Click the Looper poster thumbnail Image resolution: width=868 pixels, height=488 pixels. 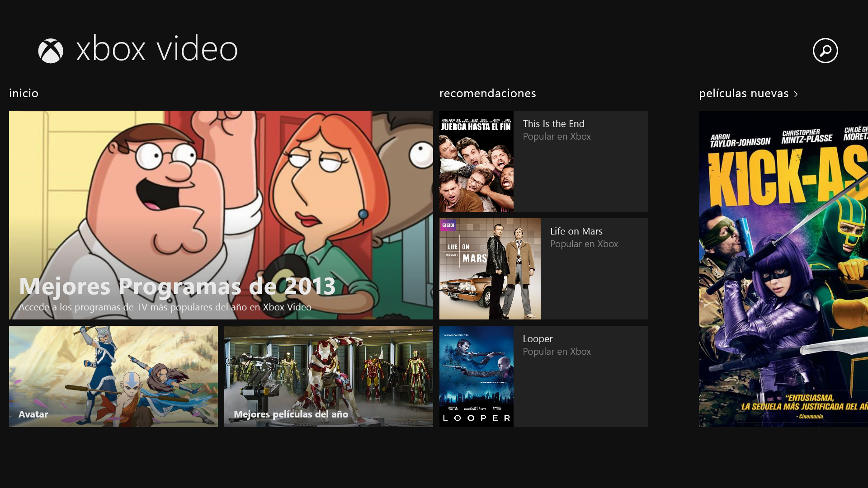coord(476,376)
